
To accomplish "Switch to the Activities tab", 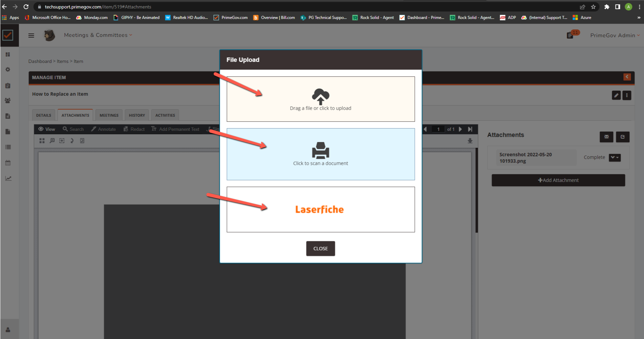I will (x=165, y=115).
